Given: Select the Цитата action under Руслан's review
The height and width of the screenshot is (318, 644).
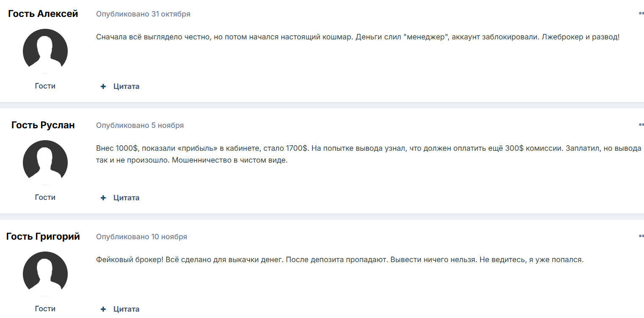Looking at the screenshot, I should pyautogui.click(x=125, y=197).
